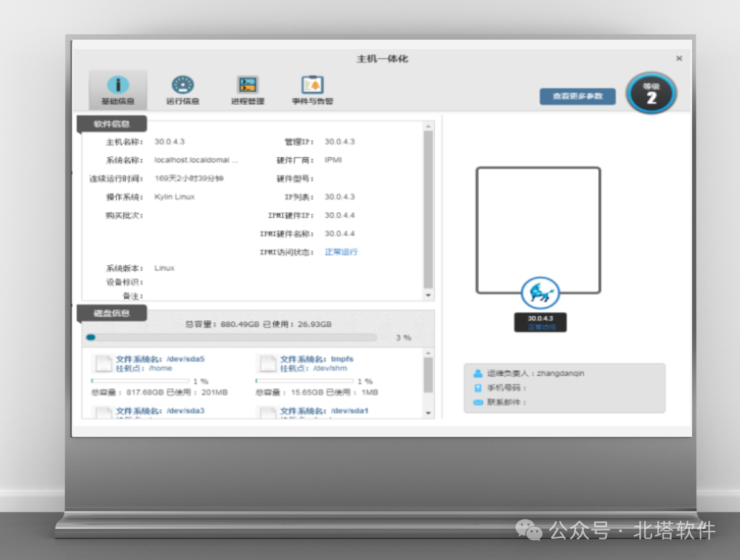This screenshot has height=560, width=740.
Task: Click the 运维负责人 person icon
Action: [x=478, y=374]
